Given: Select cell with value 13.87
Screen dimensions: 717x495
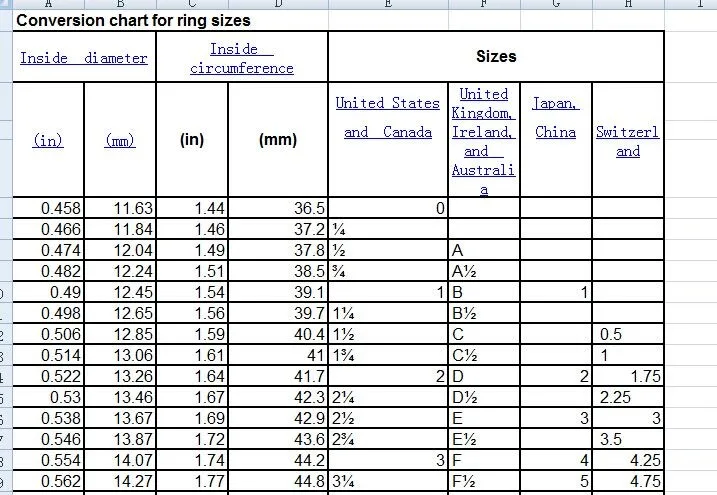Looking at the screenshot, I should click(x=120, y=439).
